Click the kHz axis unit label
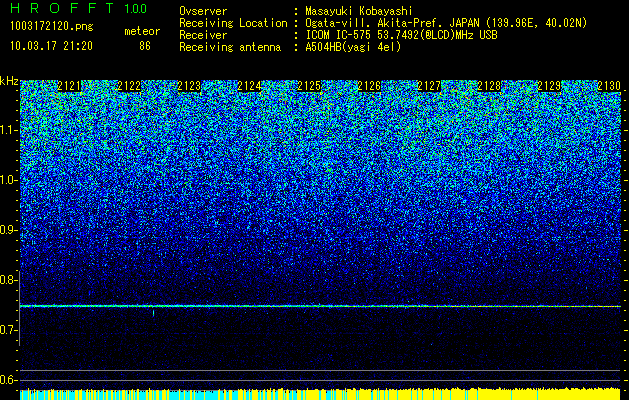629x400 pixels. click(x=9, y=81)
